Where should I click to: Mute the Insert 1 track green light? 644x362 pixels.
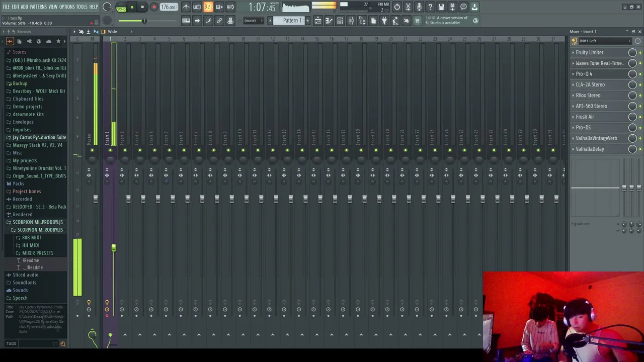110,150
